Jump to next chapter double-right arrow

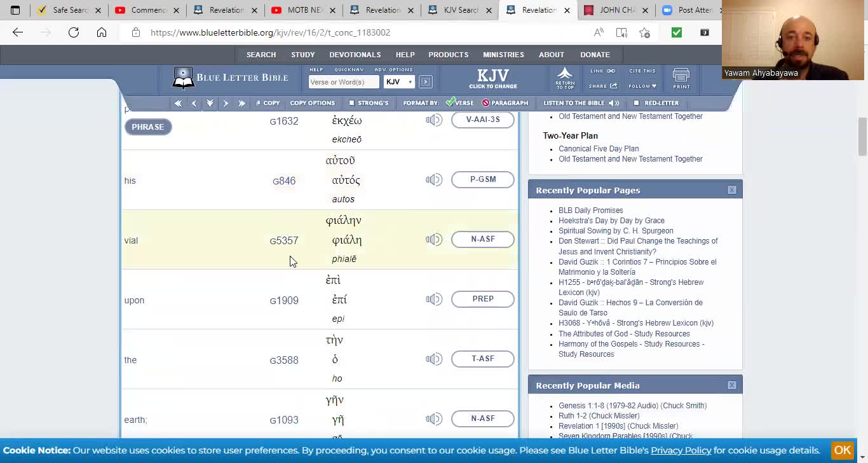point(241,103)
